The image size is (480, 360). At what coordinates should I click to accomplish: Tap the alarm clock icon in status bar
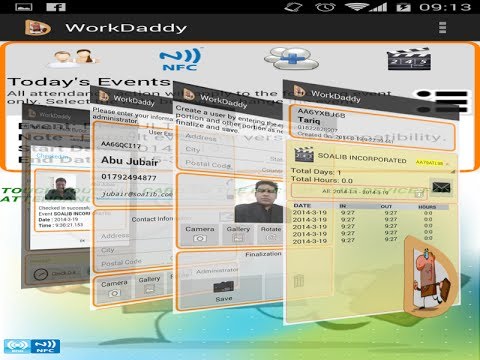coord(325,7)
